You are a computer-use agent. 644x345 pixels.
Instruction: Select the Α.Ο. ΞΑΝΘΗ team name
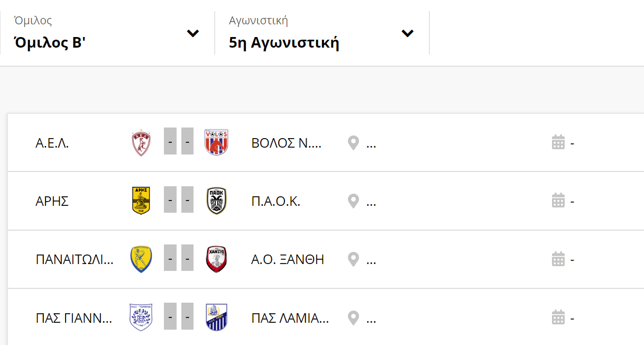288,259
